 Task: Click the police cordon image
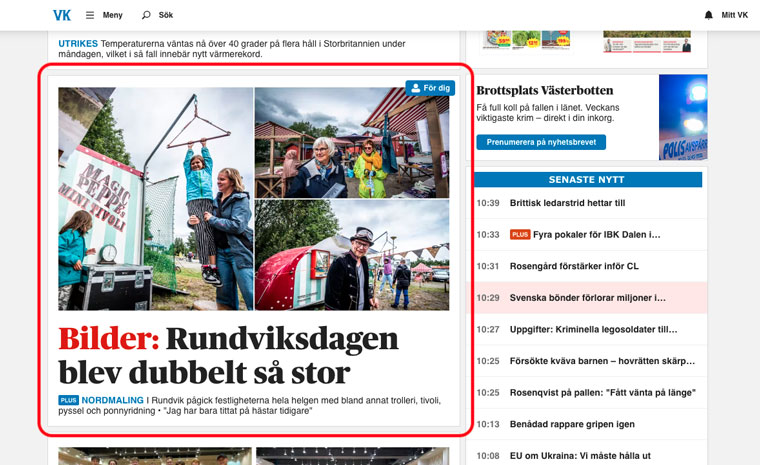click(683, 117)
